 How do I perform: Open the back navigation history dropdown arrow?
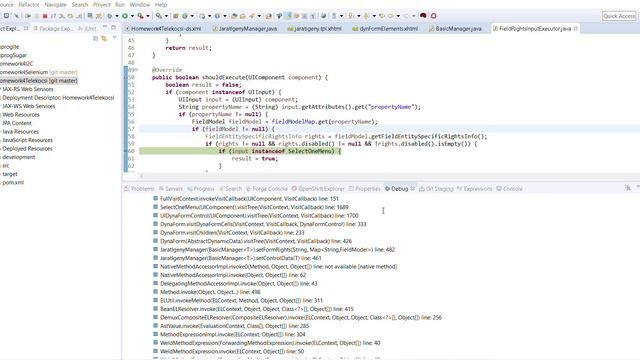click(x=398, y=16)
